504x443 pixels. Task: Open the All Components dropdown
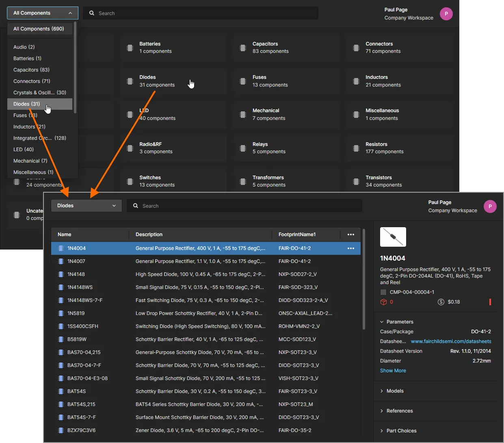pos(42,13)
